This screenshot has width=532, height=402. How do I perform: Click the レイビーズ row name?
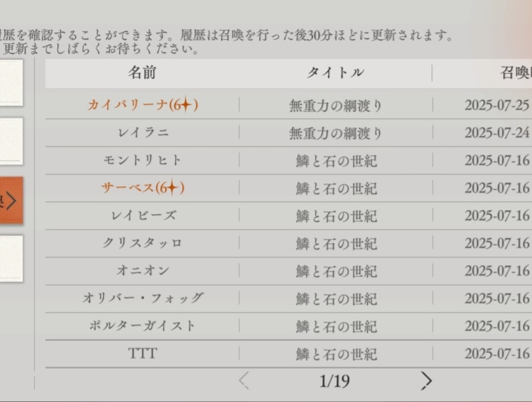pos(142,216)
